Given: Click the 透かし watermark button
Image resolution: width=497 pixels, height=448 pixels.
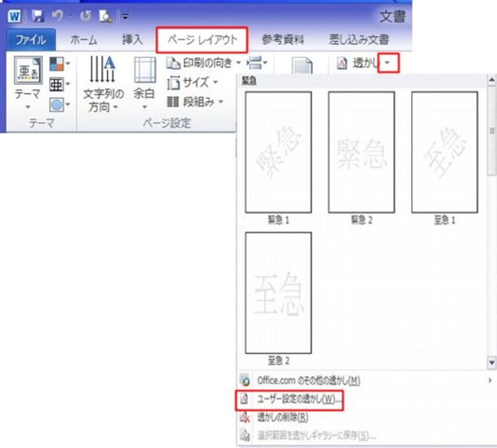Looking at the screenshot, I should [x=358, y=63].
